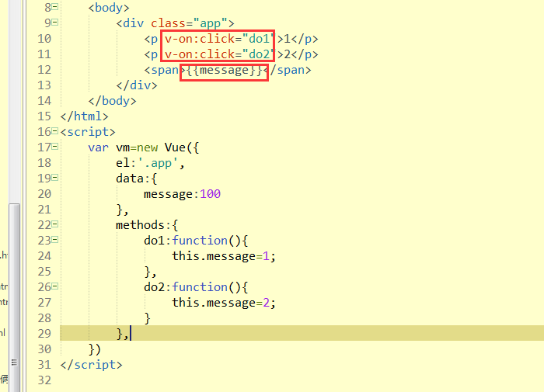
Task: Click the v-on:click="do2" attribute text
Action: tap(219, 54)
